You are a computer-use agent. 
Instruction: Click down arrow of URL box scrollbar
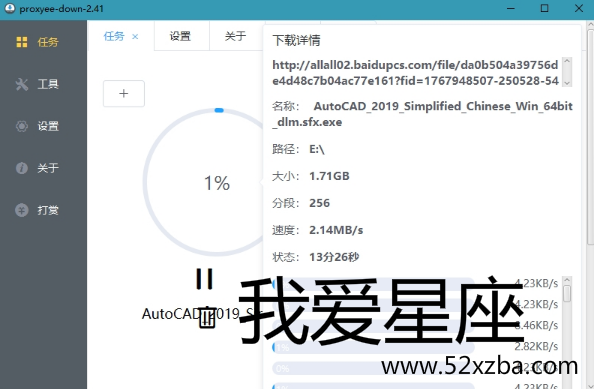(x=567, y=83)
